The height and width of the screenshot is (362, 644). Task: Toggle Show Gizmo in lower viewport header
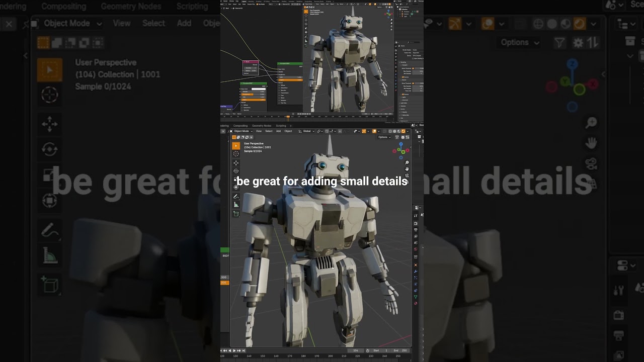[364, 131]
